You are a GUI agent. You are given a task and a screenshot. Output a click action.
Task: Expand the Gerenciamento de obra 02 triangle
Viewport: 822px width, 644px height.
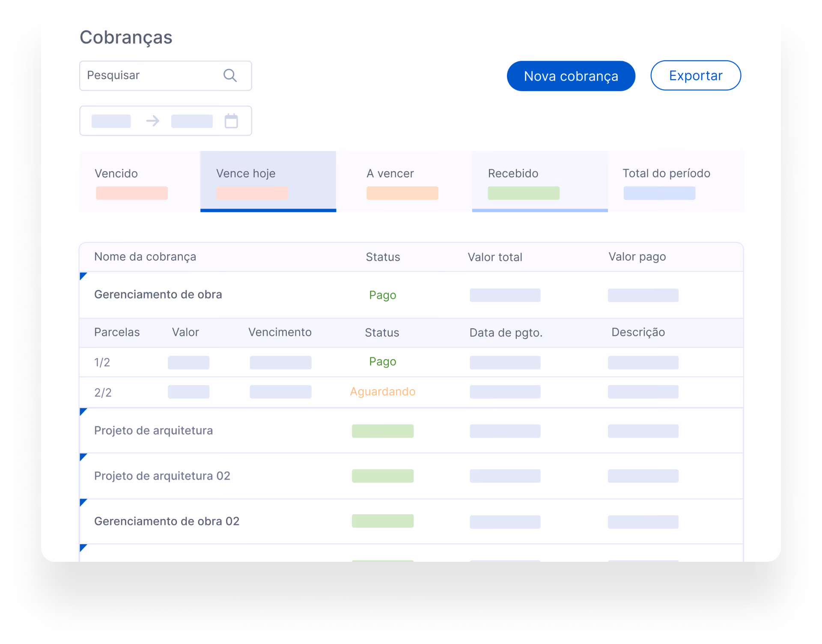point(83,502)
